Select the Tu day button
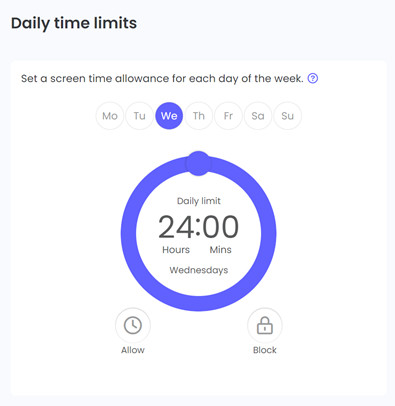This screenshot has width=395, height=406. 139,116
